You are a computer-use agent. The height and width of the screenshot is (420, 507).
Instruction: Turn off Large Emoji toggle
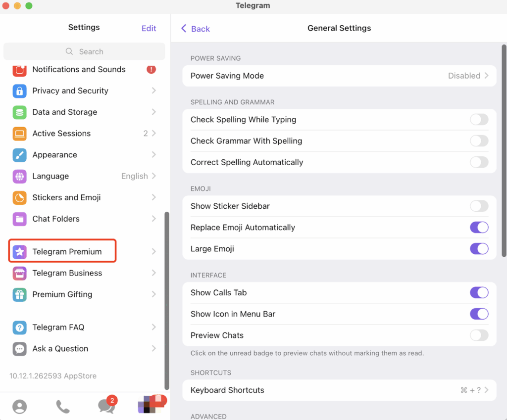pos(479,249)
